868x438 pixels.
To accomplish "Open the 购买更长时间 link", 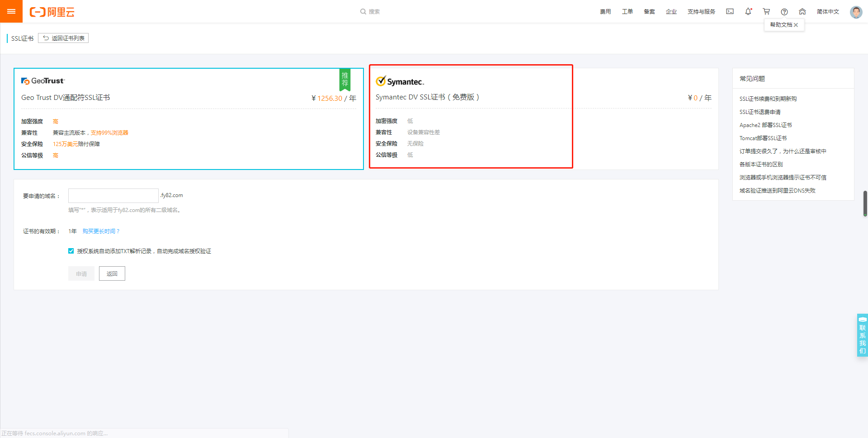I will point(100,231).
